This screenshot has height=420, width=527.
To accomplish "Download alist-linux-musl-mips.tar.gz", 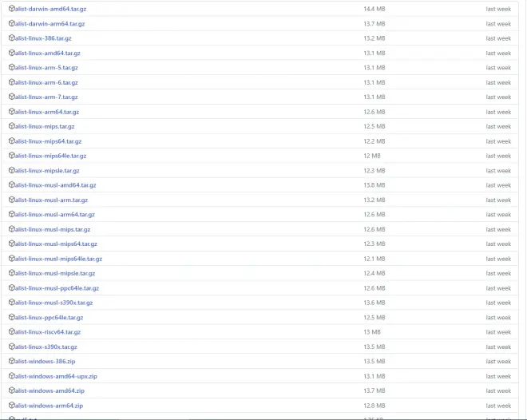I will point(53,229).
